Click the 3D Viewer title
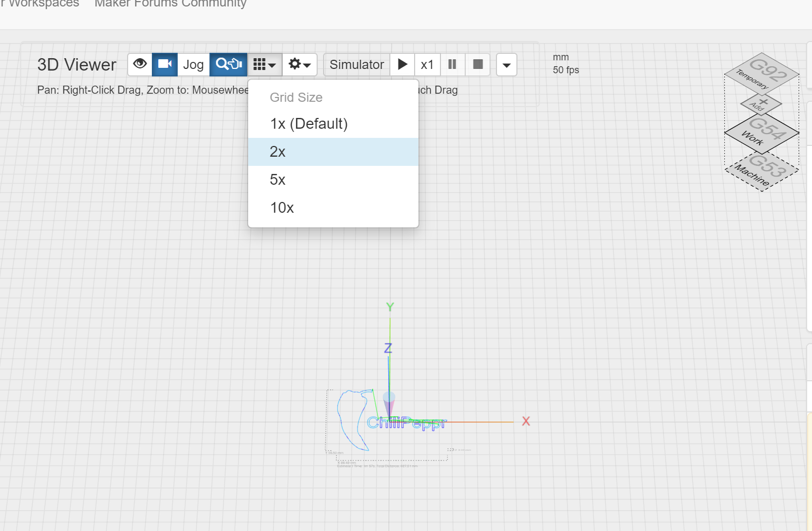 pos(77,65)
